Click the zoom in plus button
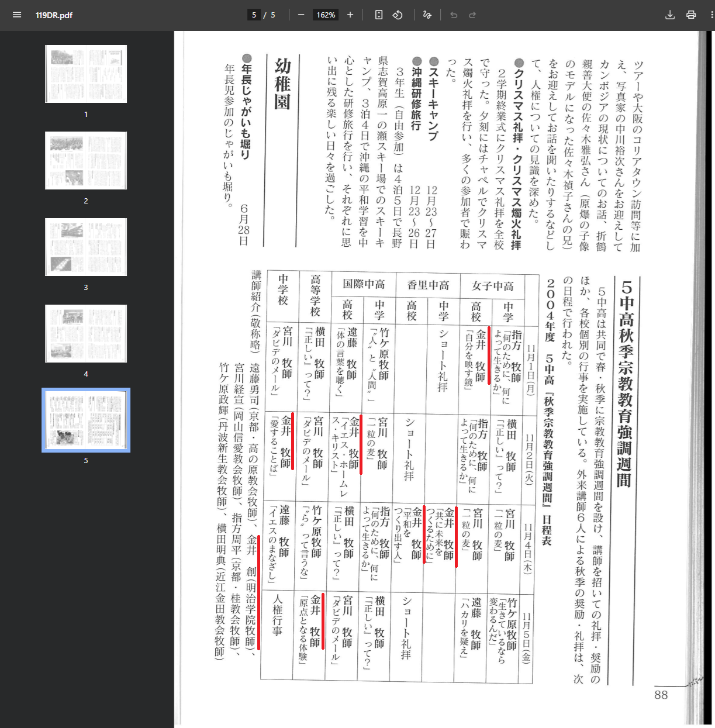715x728 pixels. (350, 15)
